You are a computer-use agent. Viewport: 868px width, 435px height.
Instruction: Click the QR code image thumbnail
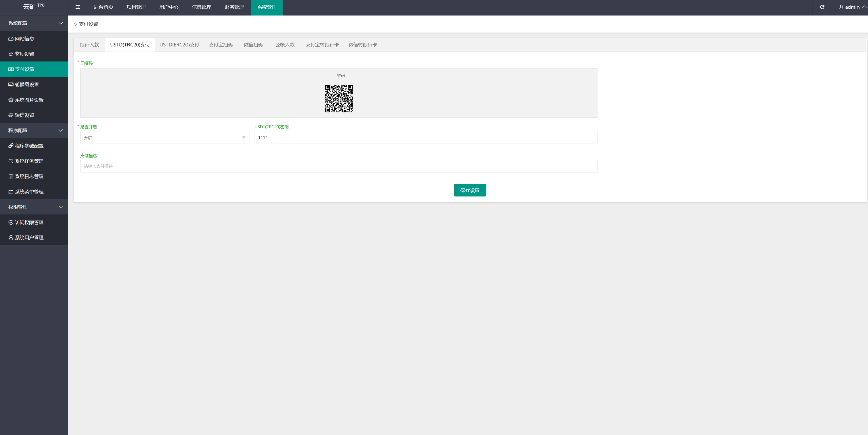click(x=339, y=99)
